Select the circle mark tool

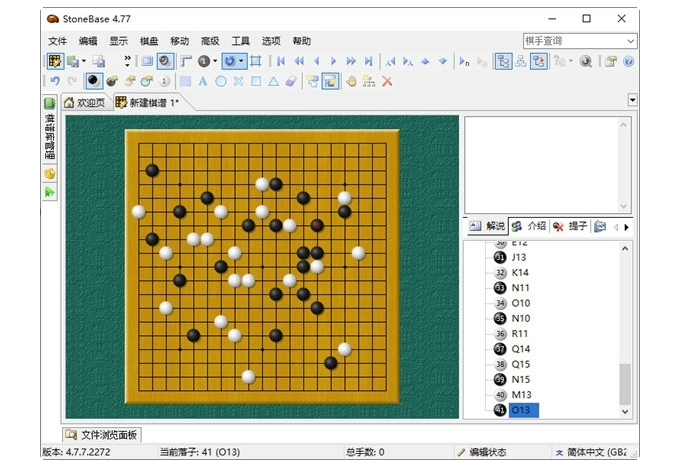221,81
